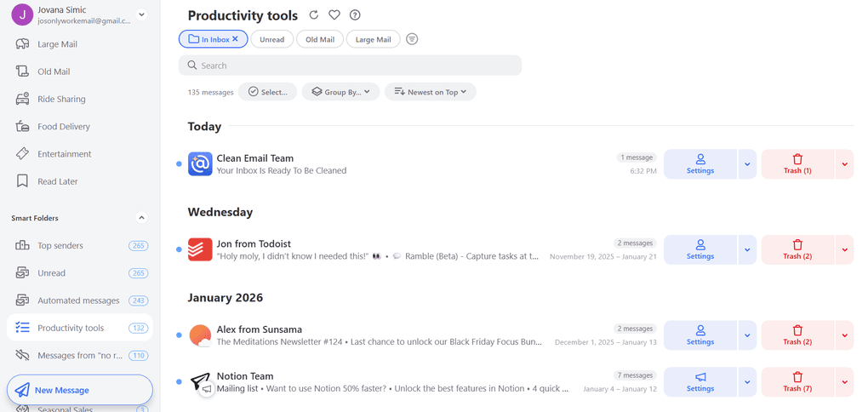Open the Select... dropdown
This screenshot has height=412, width=868.
(267, 92)
